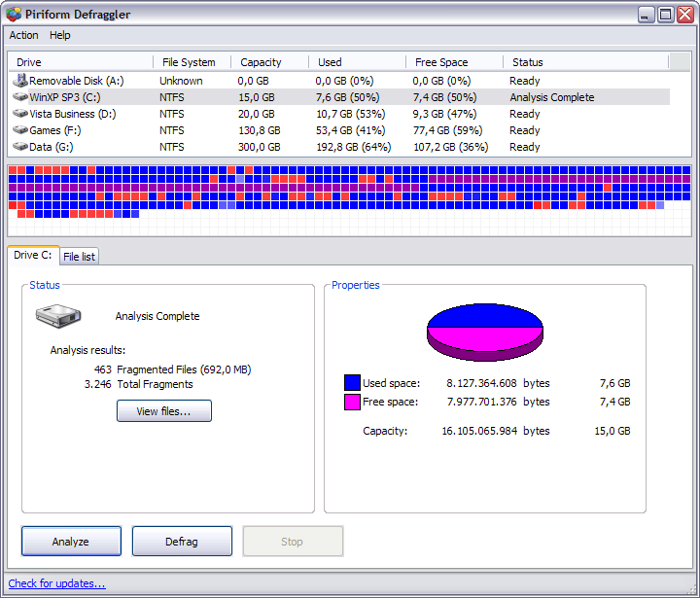Image resolution: width=700 pixels, height=598 pixels.
Task: Click the Analysis Complete status cell for C:
Action: [x=552, y=97]
